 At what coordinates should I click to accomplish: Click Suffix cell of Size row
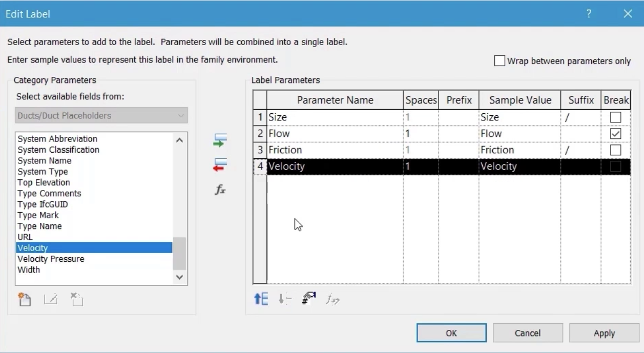[581, 117]
